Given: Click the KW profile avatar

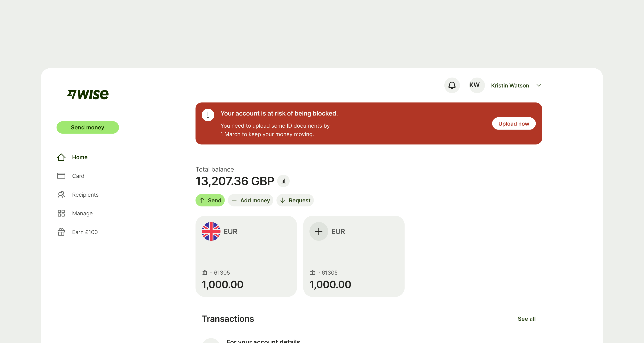Looking at the screenshot, I should [x=474, y=85].
